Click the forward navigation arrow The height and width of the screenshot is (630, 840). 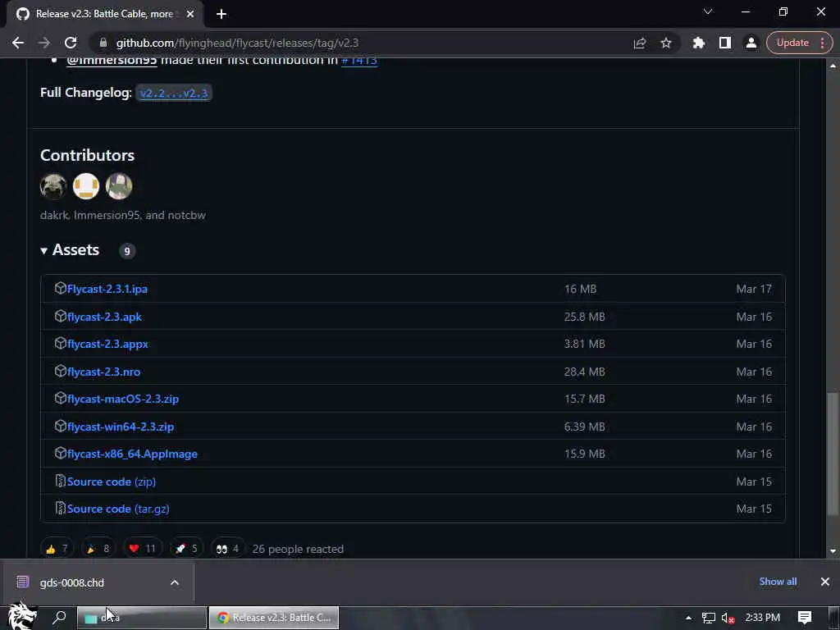[44, 43]
